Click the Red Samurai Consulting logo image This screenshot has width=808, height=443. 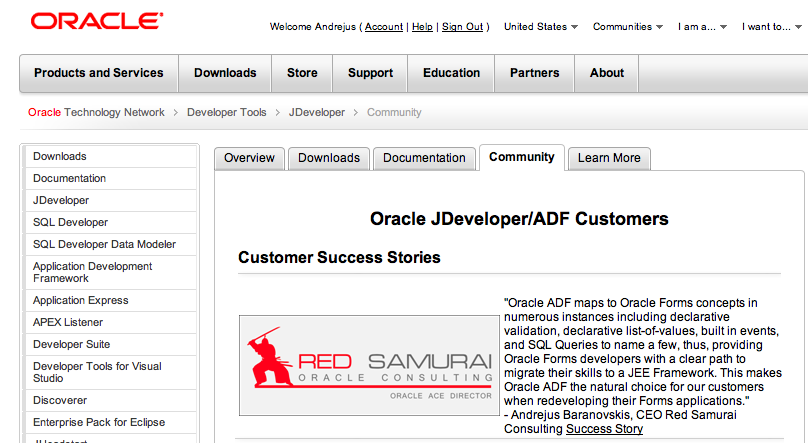click(x=369, y=365)
